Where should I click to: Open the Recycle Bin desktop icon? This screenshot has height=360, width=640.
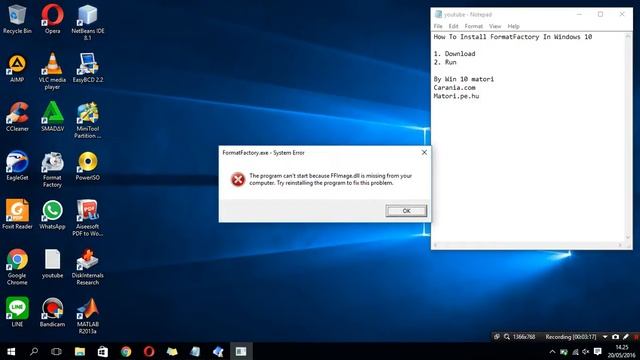coord(17,19)
